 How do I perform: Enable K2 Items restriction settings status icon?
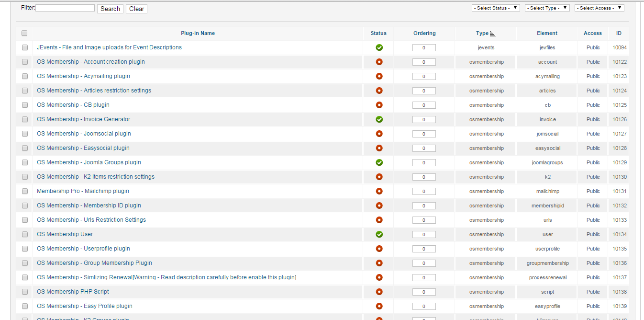(379, 177)
